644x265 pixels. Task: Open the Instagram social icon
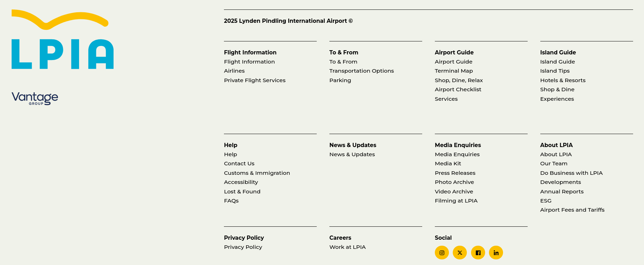[x=442, y=253]
